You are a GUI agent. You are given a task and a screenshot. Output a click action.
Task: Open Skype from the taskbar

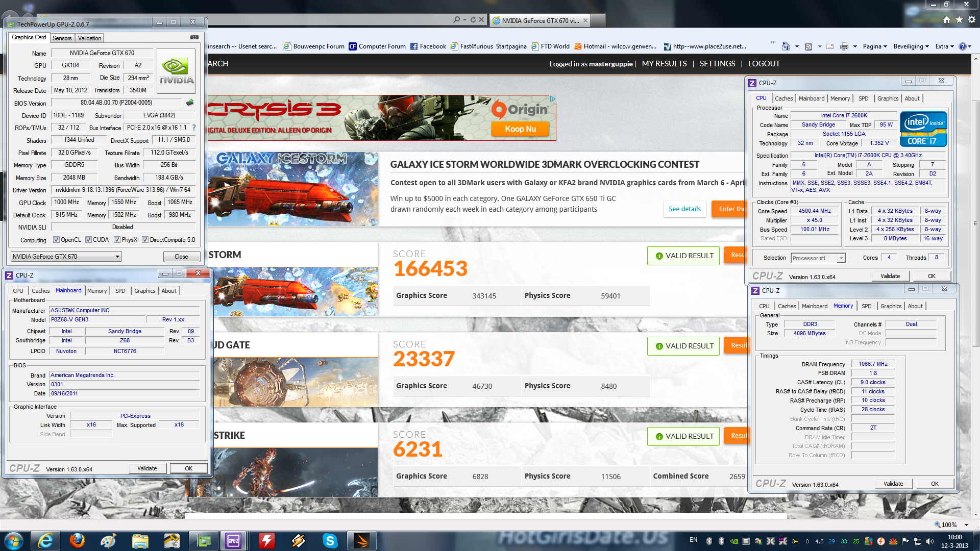click(x=330, y=541)
